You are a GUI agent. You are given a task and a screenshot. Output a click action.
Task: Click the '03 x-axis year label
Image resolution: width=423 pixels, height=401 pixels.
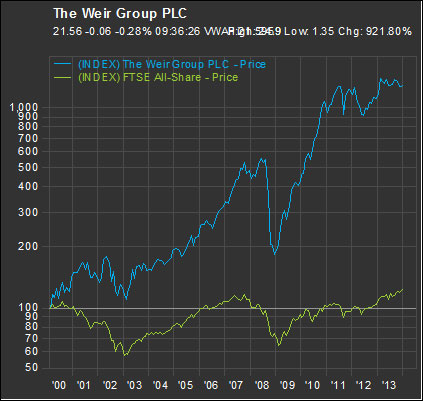[x=134, y=386]
